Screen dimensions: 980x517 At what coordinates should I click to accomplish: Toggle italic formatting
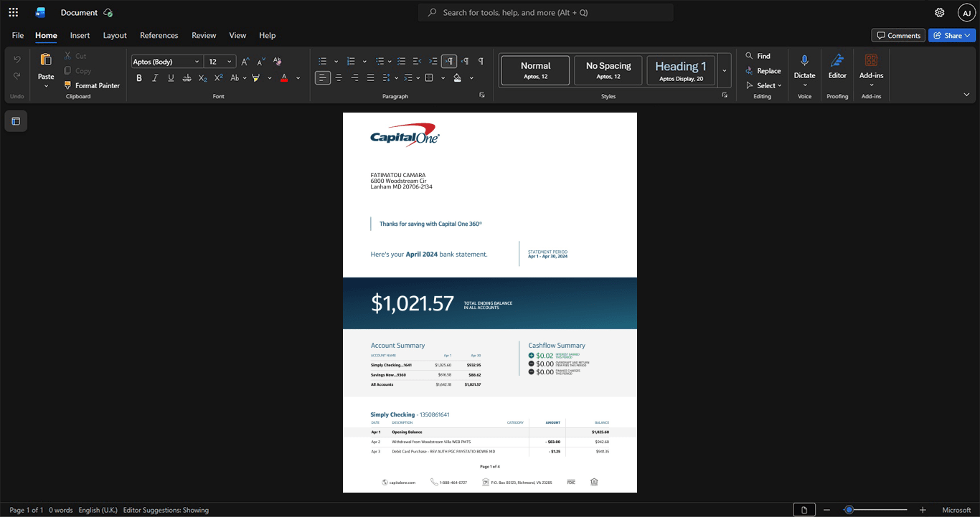pyautogui.click(x=155, y=78)
